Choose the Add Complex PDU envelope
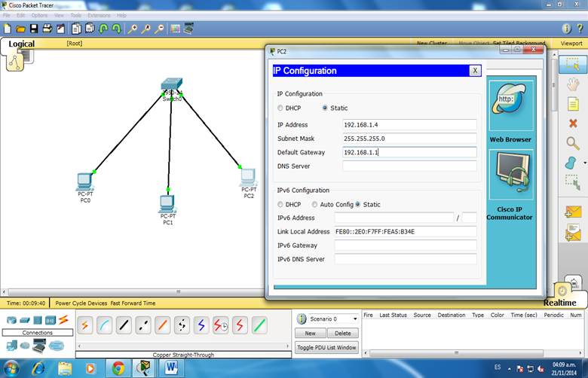Image resolution: width=588 pixels, height=378 pixels. pyautogui.click(x=573, y=233)
